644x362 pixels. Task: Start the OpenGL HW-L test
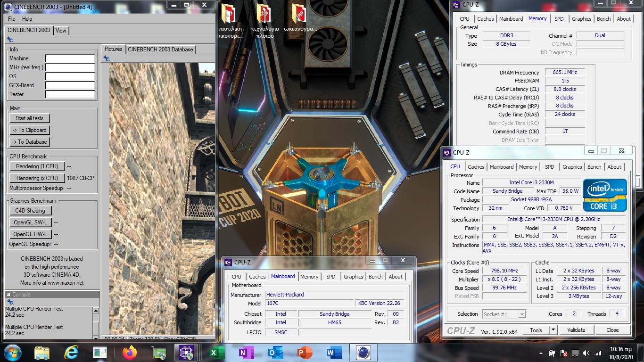30,234
